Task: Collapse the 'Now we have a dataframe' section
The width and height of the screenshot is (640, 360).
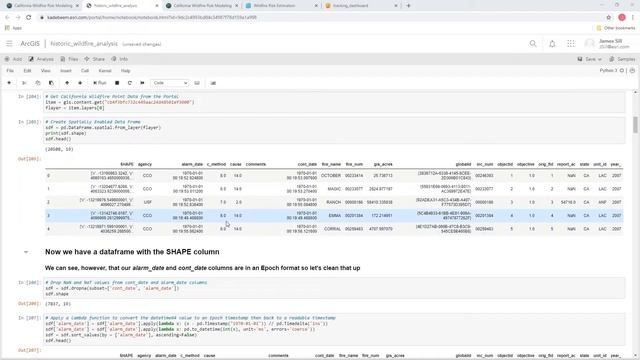Action: tap(26, 252)
